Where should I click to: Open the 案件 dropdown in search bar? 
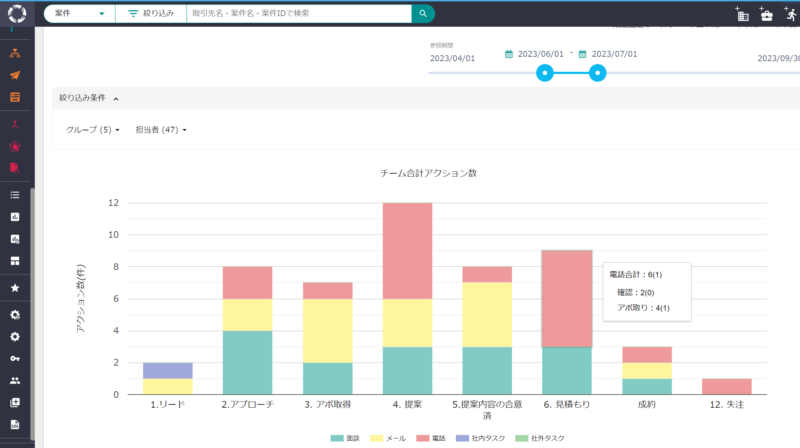[80, 14]
